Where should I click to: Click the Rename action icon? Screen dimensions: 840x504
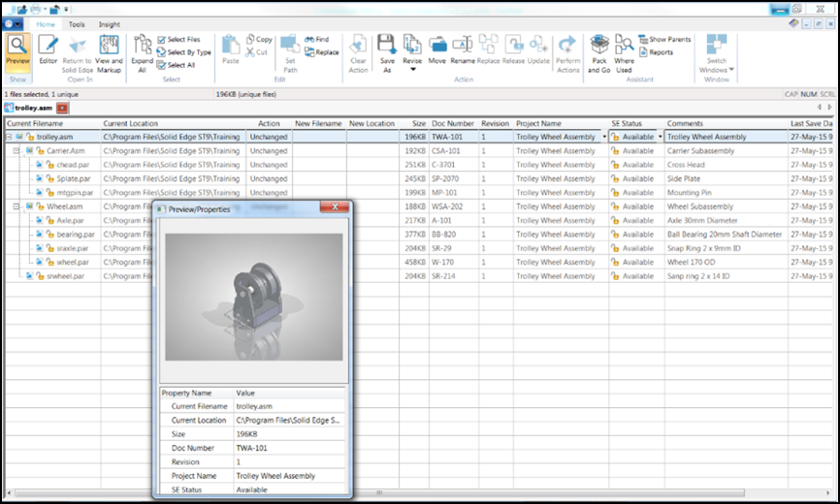pos(463,49)
